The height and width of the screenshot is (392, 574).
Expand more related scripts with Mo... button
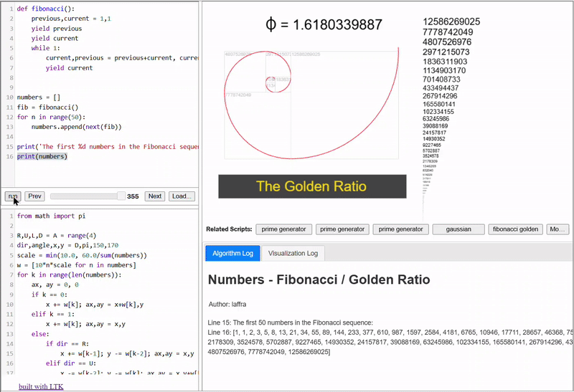[x=557, y=229]
